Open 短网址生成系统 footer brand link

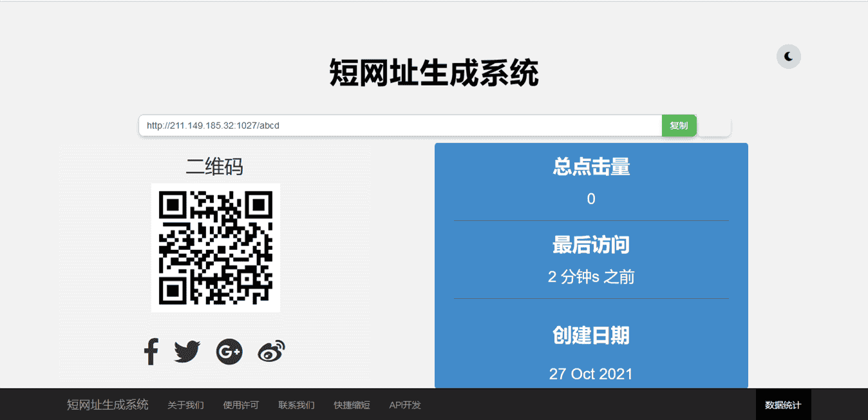pos(108,405)
